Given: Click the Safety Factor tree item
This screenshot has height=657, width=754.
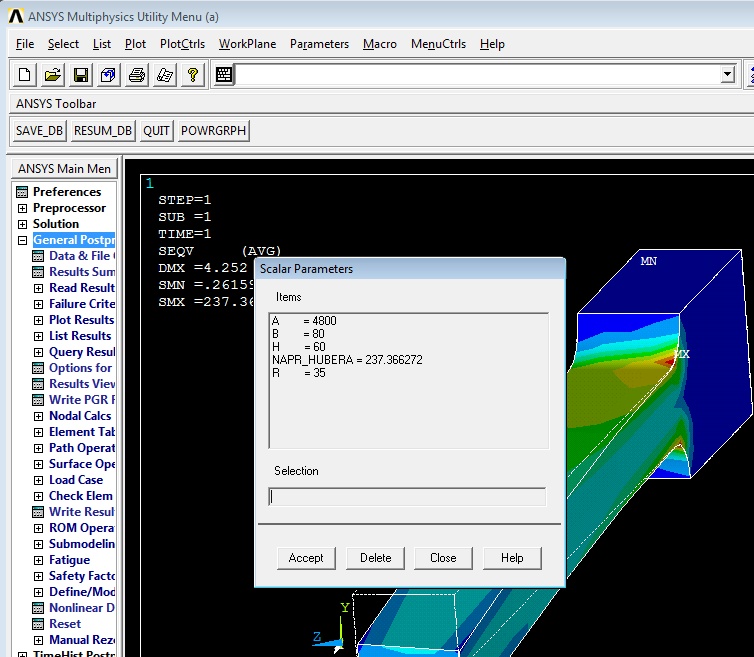Looking at the screenshot, I should (82, 576).
